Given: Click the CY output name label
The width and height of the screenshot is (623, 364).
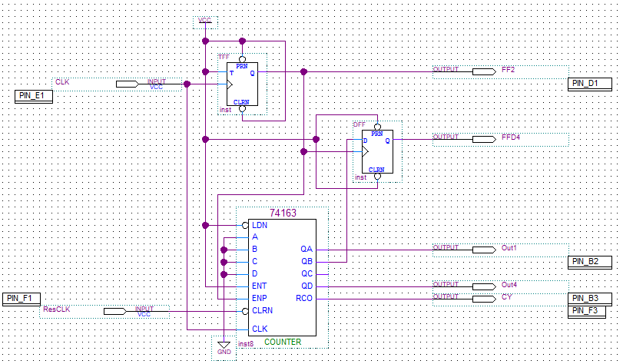Looking at the screenshot, I should coord(506,297).
